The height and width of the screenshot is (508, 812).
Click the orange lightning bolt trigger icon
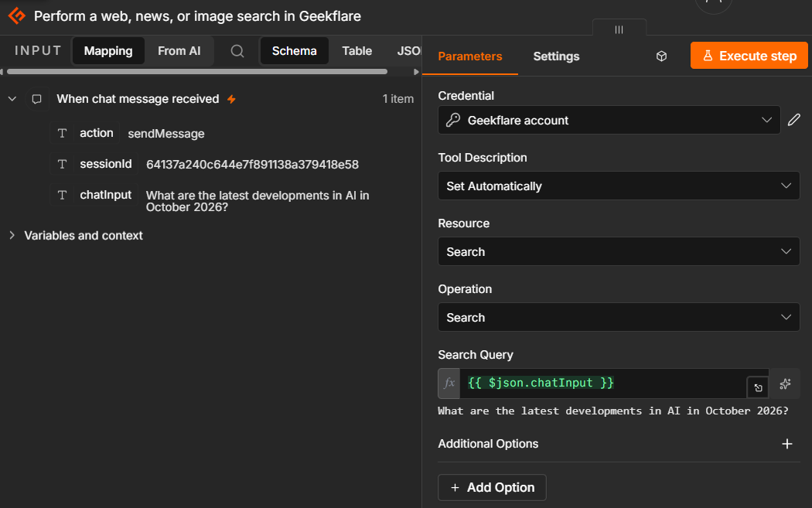pyautogui.click(x=231, y=99)
